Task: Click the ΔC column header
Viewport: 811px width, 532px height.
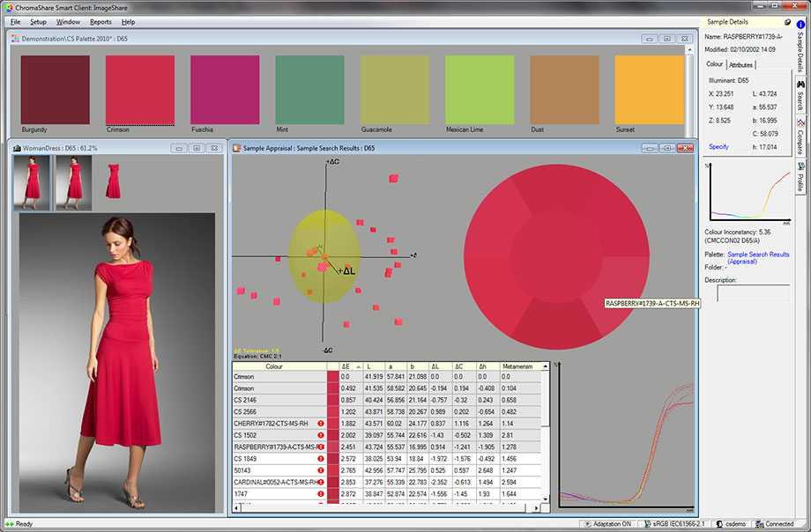Action: coord(464,366)
